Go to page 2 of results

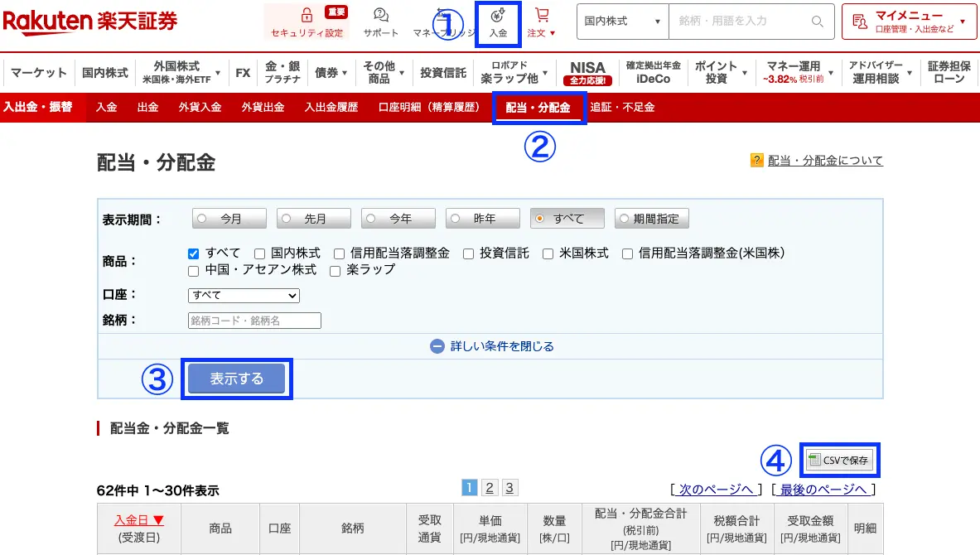490,488
